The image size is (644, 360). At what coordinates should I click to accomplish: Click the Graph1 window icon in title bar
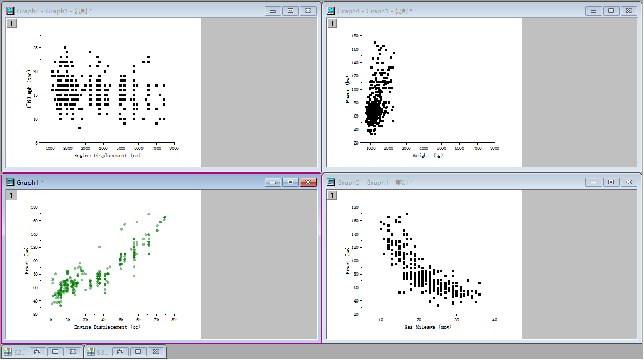point(10,182)
